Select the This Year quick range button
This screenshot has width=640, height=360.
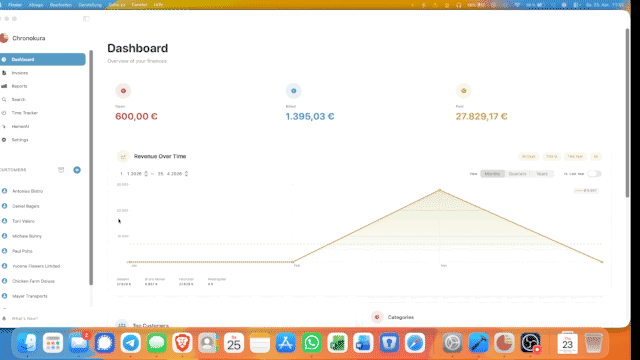(575, 157)
